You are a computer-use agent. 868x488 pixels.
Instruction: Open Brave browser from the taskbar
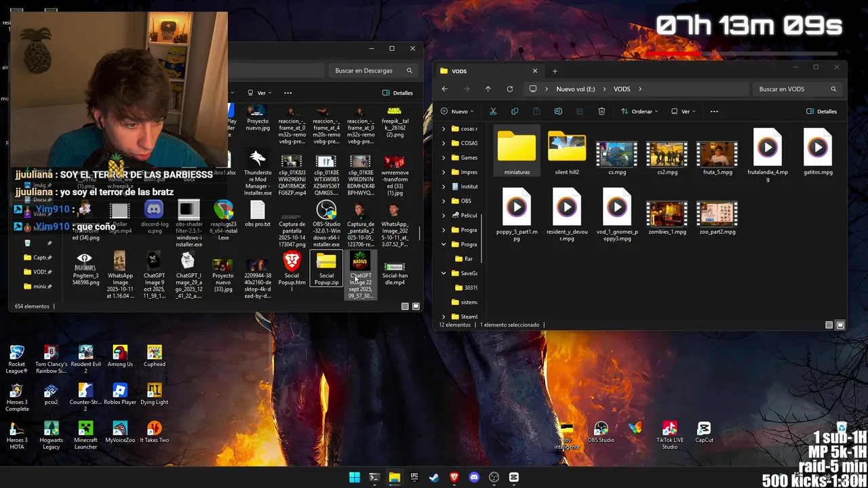pos(454,477)
